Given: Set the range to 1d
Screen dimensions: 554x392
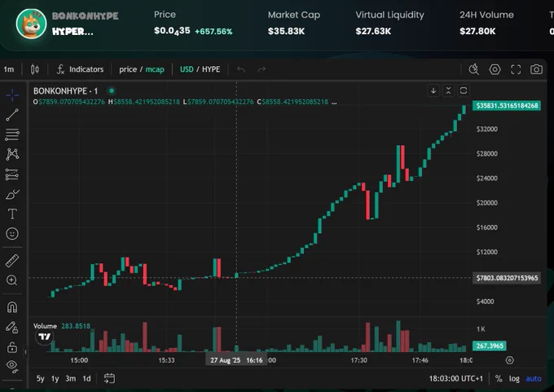Looking at the screenshot, I should coord(86,379).
